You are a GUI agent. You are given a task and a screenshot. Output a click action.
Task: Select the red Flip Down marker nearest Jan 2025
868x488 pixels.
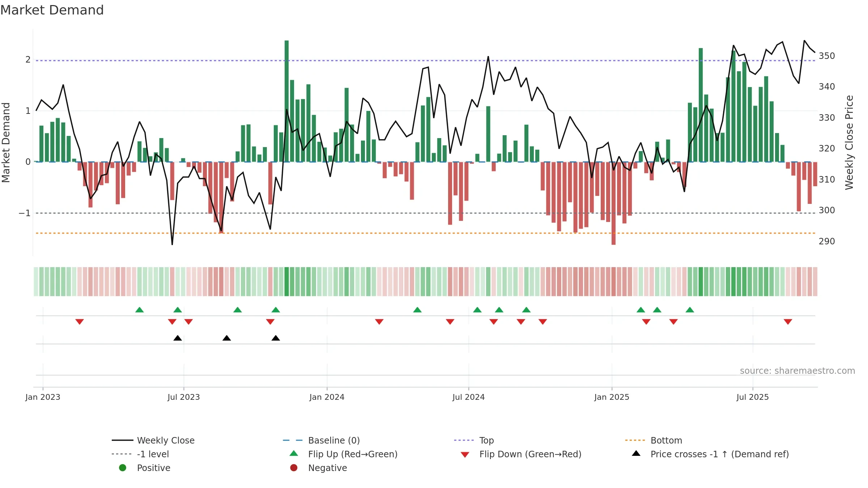point(646,322)
